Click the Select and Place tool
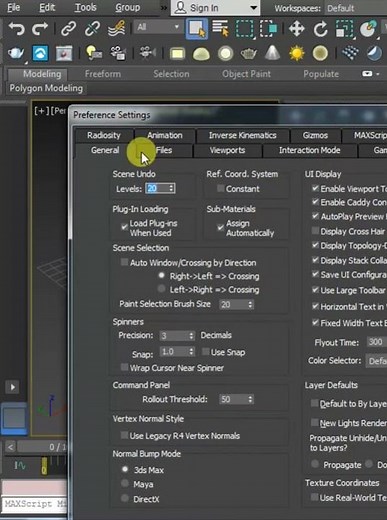Image resolution: width=387 pixels, height=520 pixels. [369, 29]
